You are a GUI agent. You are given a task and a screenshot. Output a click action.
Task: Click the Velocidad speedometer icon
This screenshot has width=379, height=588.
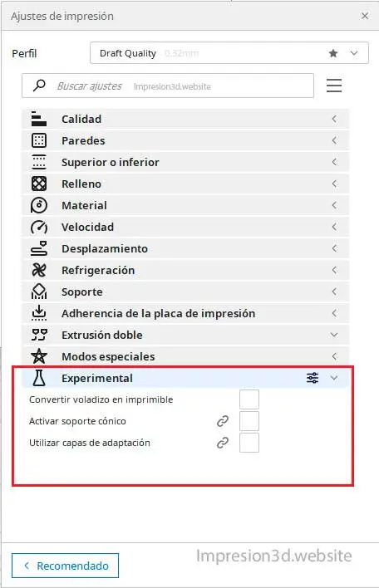point(39,227)
